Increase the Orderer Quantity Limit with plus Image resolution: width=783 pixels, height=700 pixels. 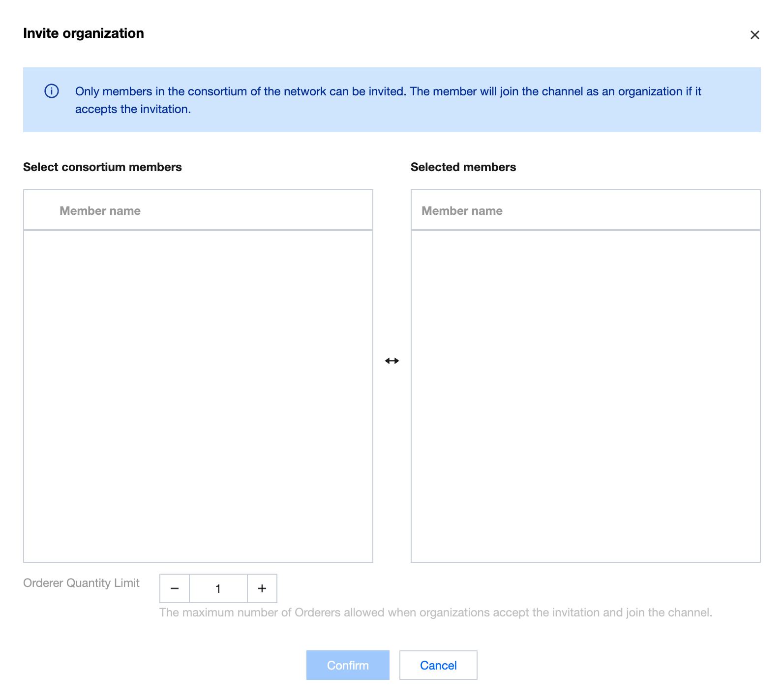(262, 588)
